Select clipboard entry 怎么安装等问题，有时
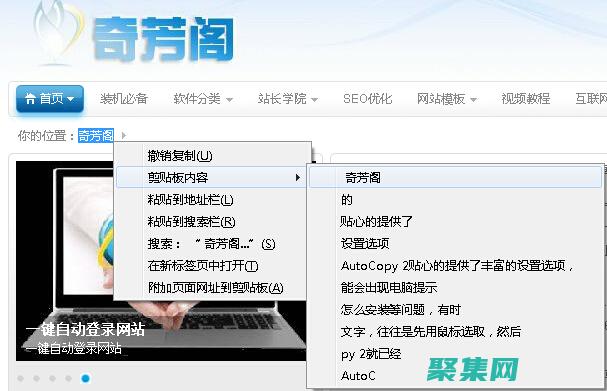The width and height of the screenshot is (607, 391). [x=456, y=310]
